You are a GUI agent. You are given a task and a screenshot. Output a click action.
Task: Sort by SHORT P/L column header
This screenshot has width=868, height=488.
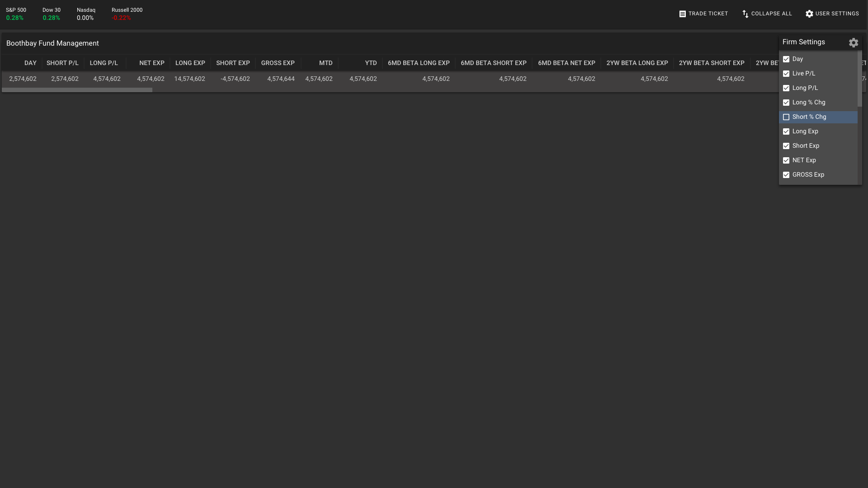[x=62, y=63]
